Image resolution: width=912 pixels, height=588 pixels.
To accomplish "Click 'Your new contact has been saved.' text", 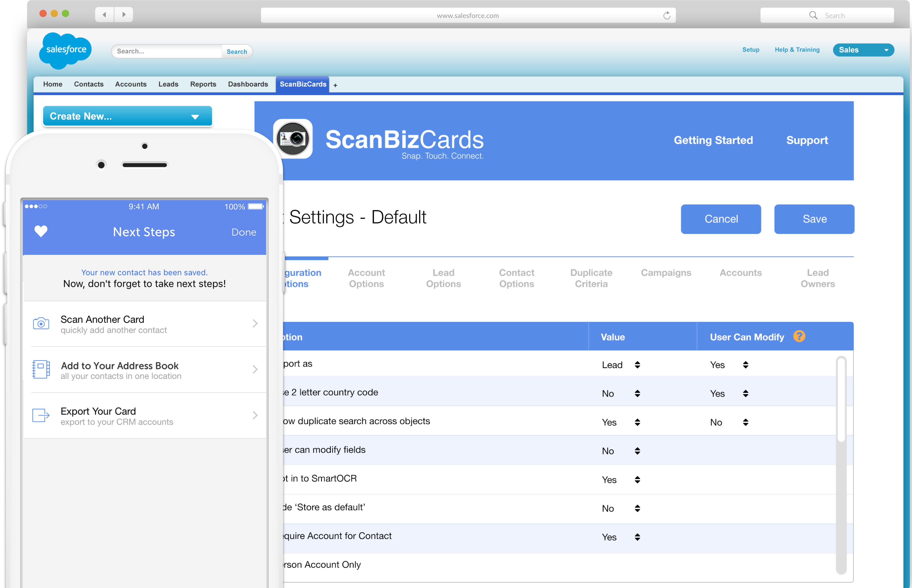I will [x=144, y=272].
